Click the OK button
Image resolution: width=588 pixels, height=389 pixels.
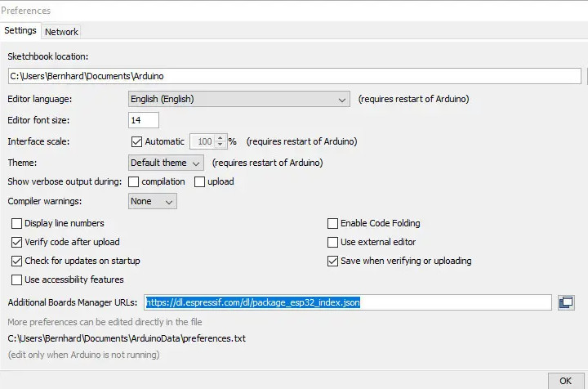point(565,381)
